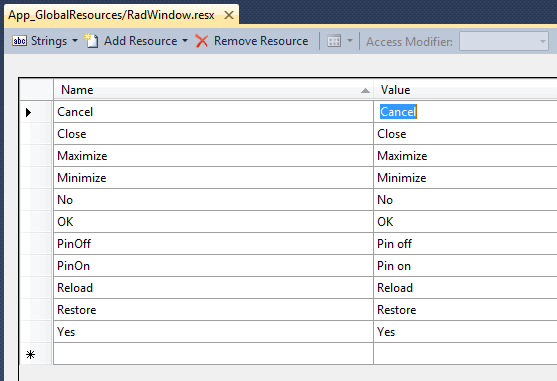Click the Pin on value cell
This screenshot has height=381, width=557.
(x=465, y=266)
